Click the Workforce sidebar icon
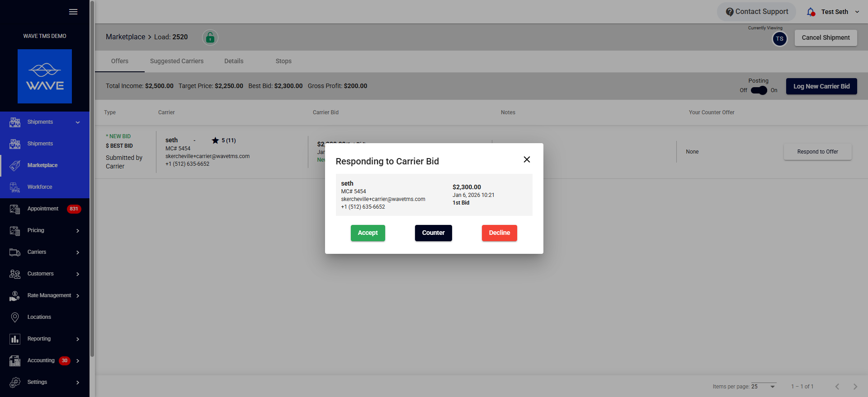The image size is (868, 397). click(x=15, y=187)
